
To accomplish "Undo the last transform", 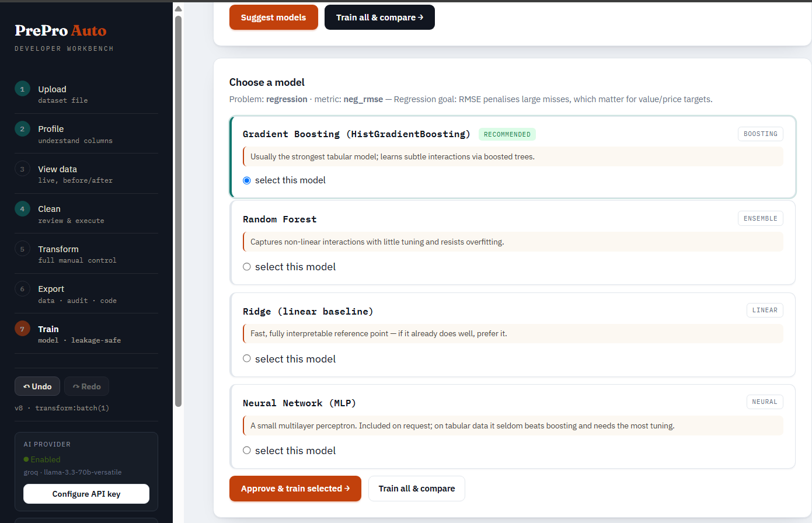I will [x=37, y=386].
